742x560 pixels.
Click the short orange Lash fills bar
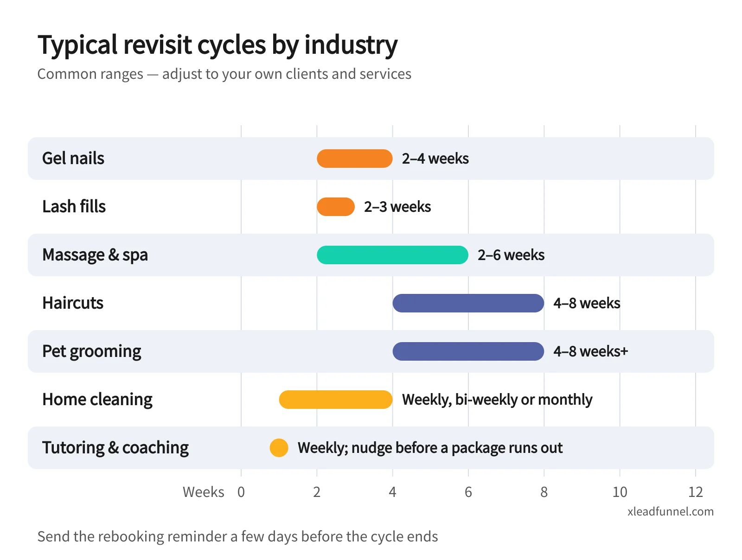(336, 207)
